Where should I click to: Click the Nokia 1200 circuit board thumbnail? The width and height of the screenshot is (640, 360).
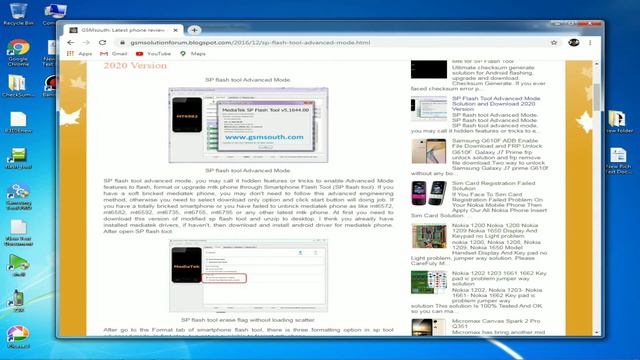[429, 236]
